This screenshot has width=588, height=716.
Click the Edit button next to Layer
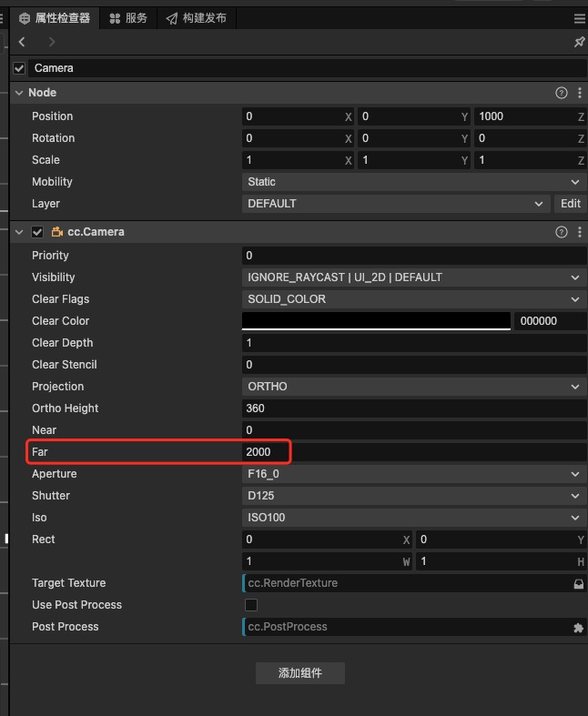click(571, 204)
